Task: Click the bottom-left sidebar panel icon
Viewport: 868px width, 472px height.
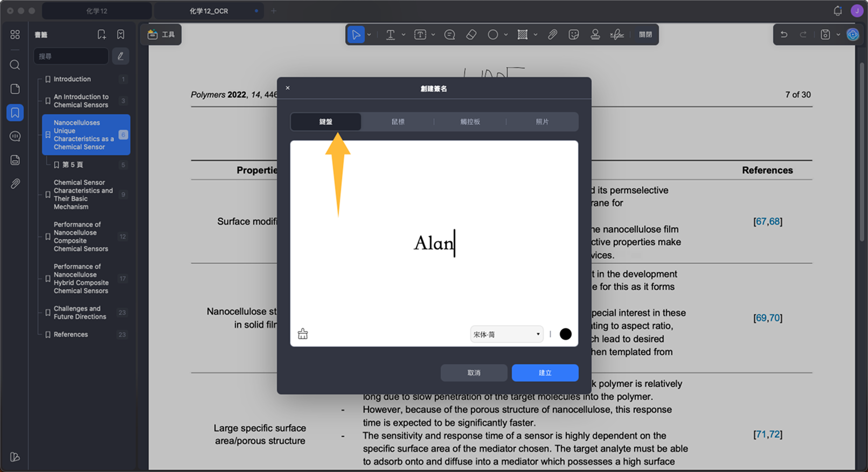Action: 15,457
